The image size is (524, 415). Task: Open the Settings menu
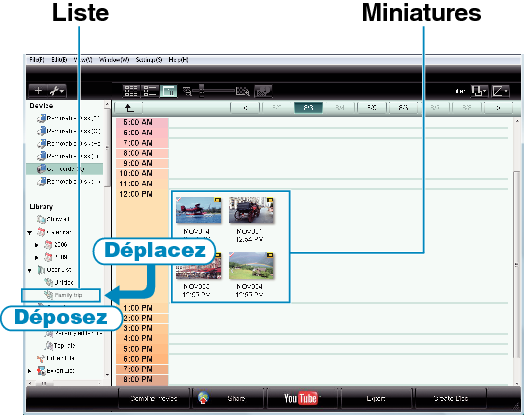149,60
